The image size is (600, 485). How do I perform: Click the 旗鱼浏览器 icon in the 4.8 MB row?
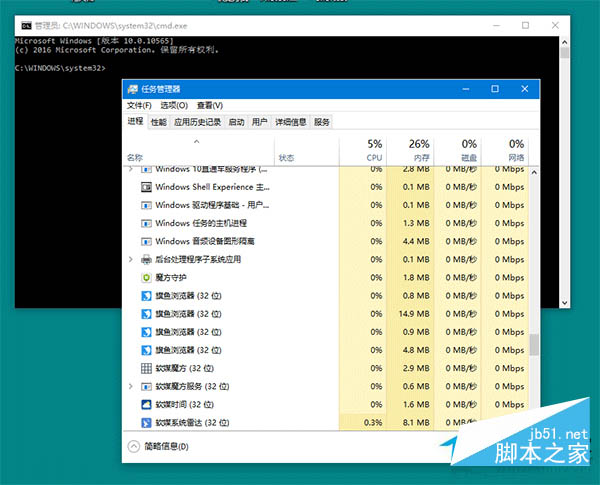(x=146, y=350)
